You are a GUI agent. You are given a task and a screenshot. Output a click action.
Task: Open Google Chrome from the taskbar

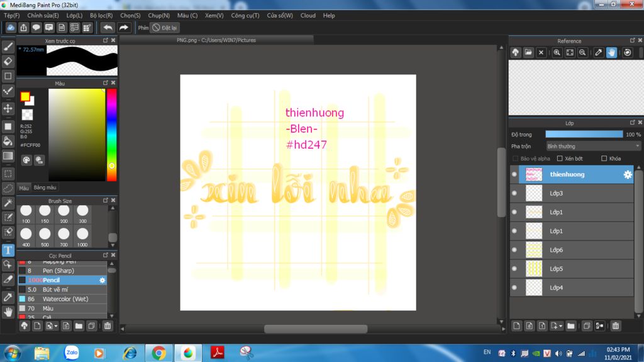click(x=158, y=353)
